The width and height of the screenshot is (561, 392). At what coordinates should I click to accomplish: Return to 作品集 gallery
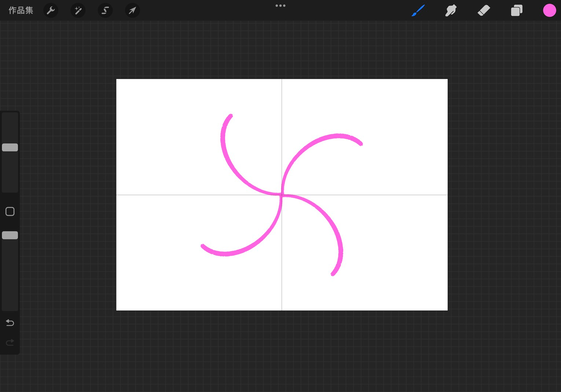[x=21, y=10]
